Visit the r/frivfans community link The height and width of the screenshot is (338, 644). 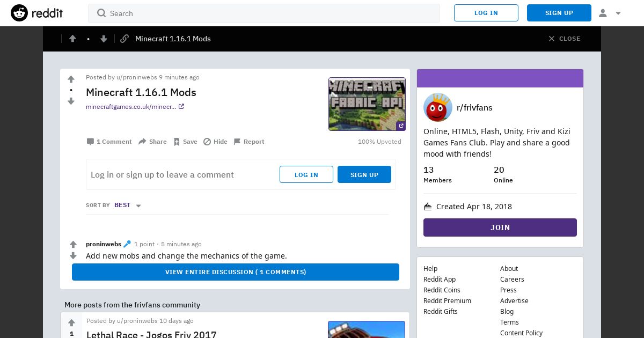click(x=474, y=107)
